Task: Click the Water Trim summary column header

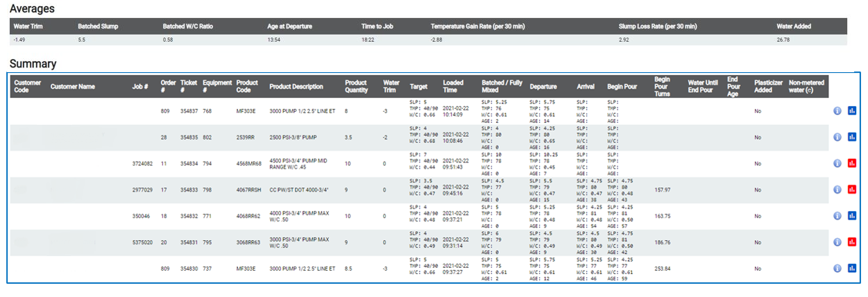Action: point(391,87)
